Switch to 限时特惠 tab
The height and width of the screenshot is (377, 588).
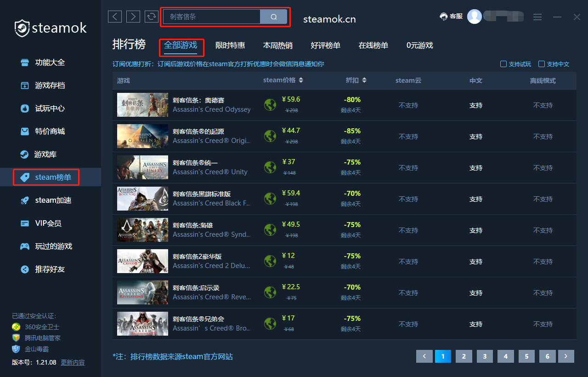230,46
